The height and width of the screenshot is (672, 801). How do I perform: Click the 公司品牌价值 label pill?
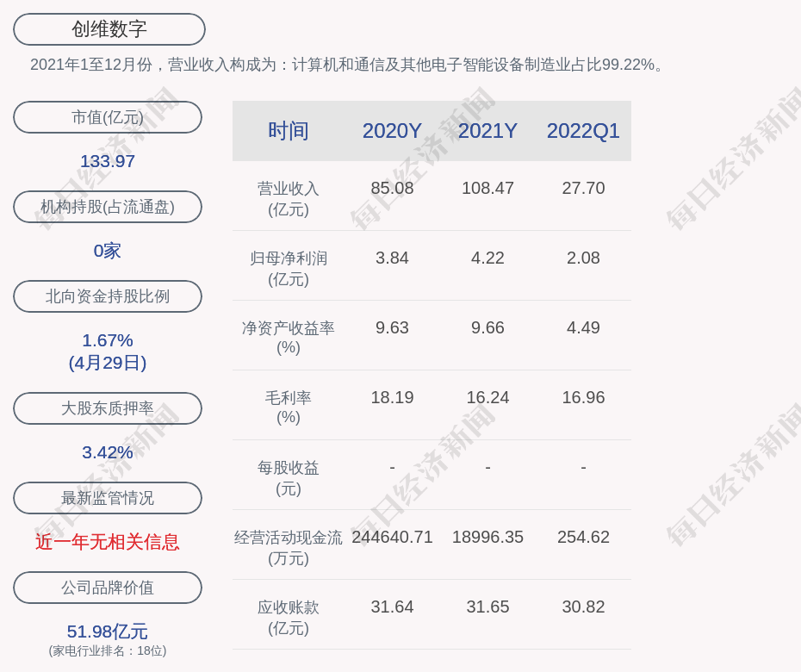pos(108,588)
